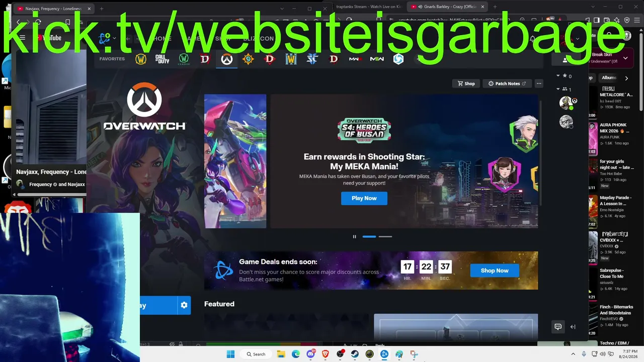Switch to Battle.net in the taskbar
The image size is (644, 362).
(x=384, y=354)
